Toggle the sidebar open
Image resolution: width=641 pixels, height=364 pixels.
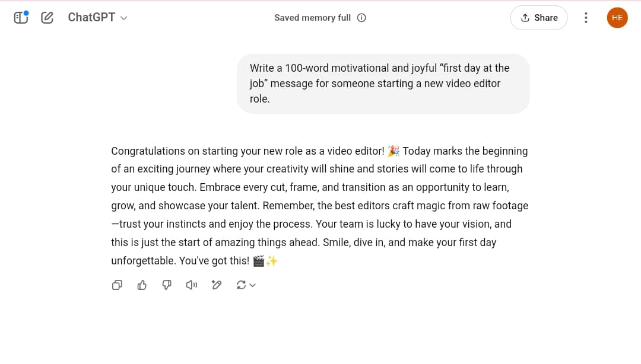[21, 17]
